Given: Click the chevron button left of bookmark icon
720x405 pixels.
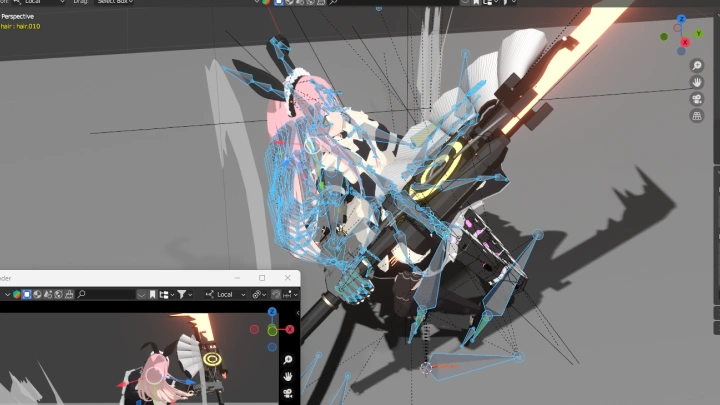Looking at the screenshot, I should [x=141, y=294].
